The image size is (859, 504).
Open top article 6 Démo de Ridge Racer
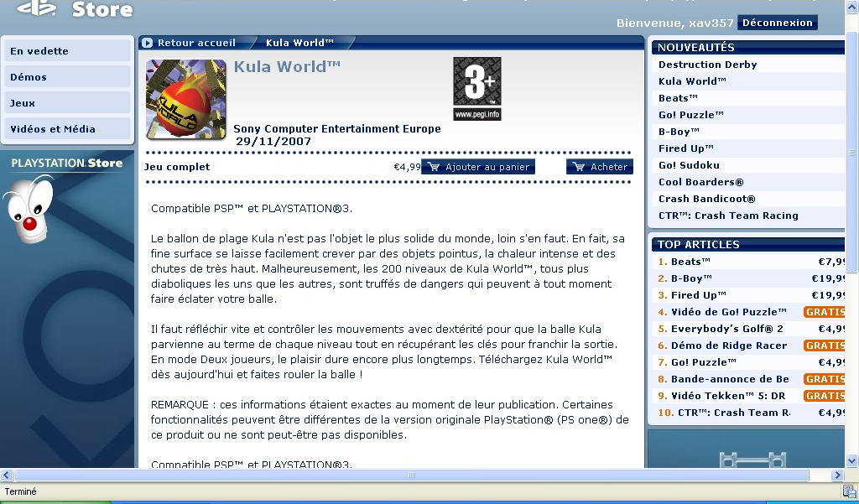(x=729, y=346)
